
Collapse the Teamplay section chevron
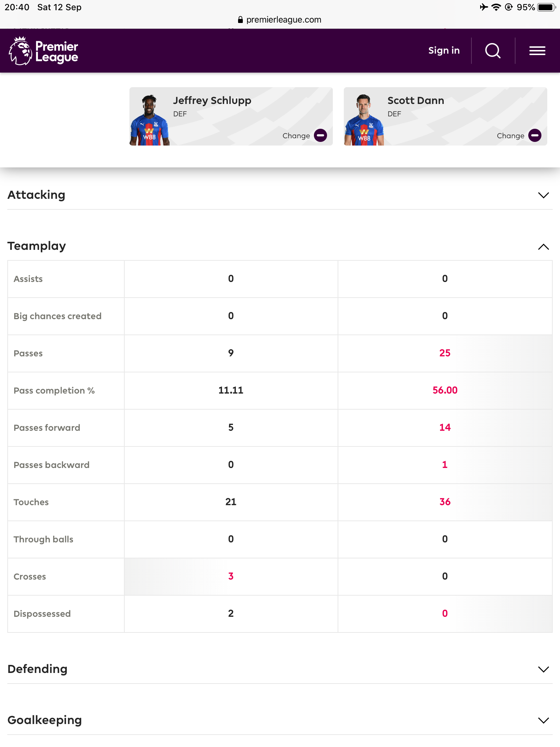pyautogui.click(x=543, y=247)
